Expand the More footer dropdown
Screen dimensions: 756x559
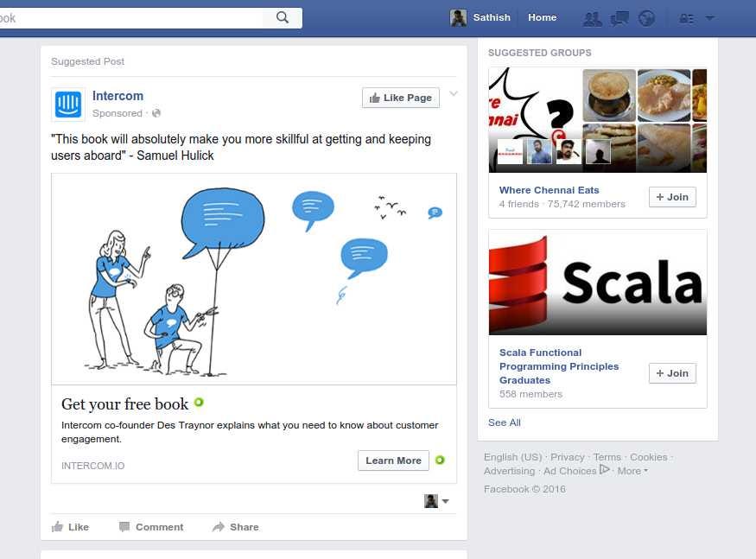click(632, 471)
